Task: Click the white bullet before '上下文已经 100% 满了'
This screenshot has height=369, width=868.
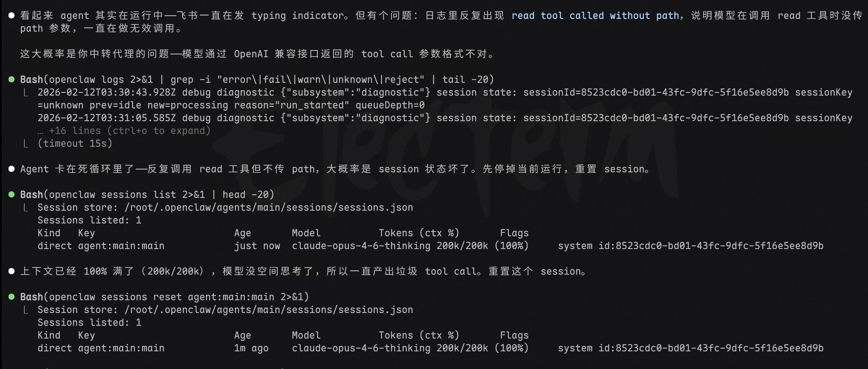Action: click(x=12, y=271)
